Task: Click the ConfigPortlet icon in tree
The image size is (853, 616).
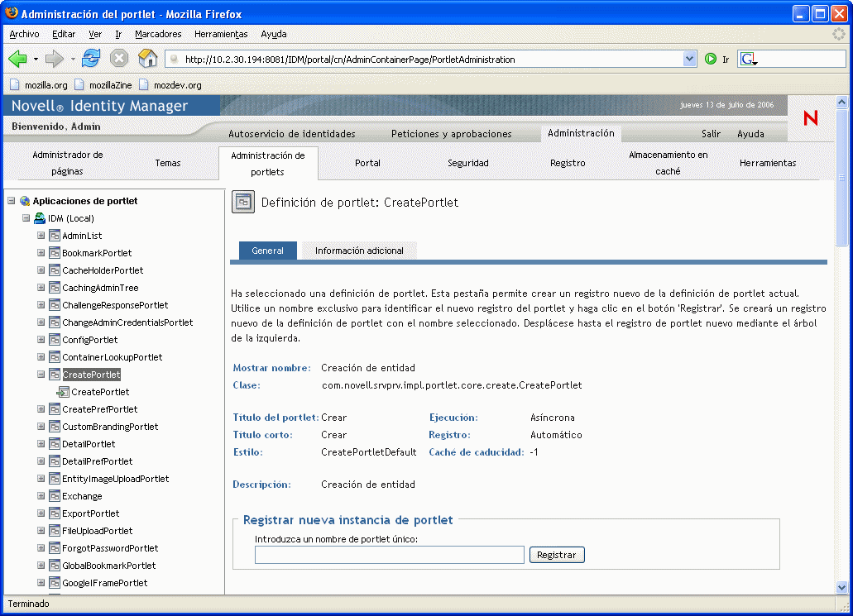Action: tap(55, 340)
